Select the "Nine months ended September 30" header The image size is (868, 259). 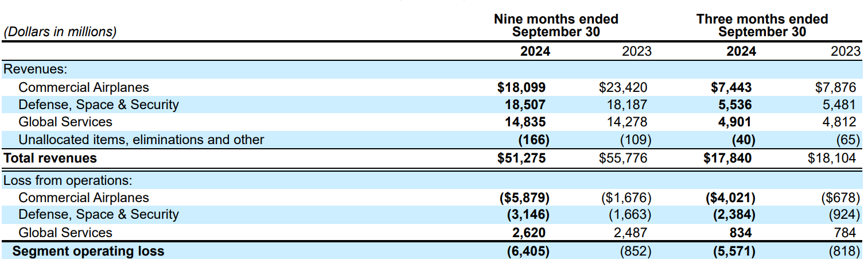[556, 25]
